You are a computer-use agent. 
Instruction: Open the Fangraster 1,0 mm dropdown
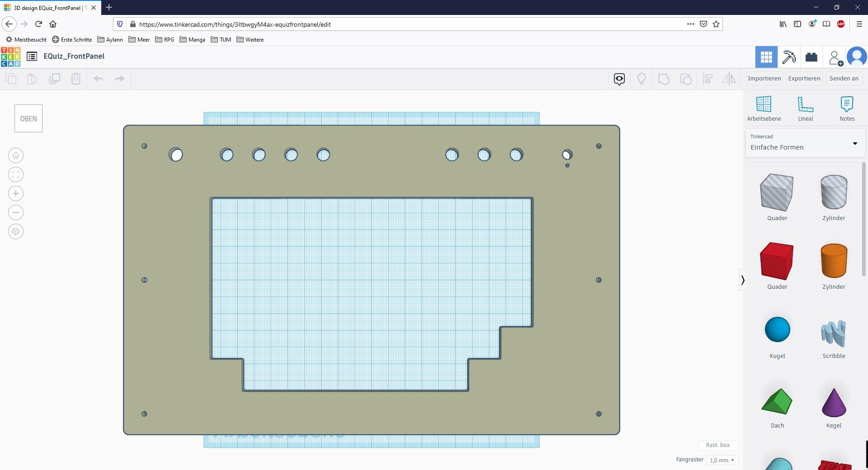[x=722, y=460]
